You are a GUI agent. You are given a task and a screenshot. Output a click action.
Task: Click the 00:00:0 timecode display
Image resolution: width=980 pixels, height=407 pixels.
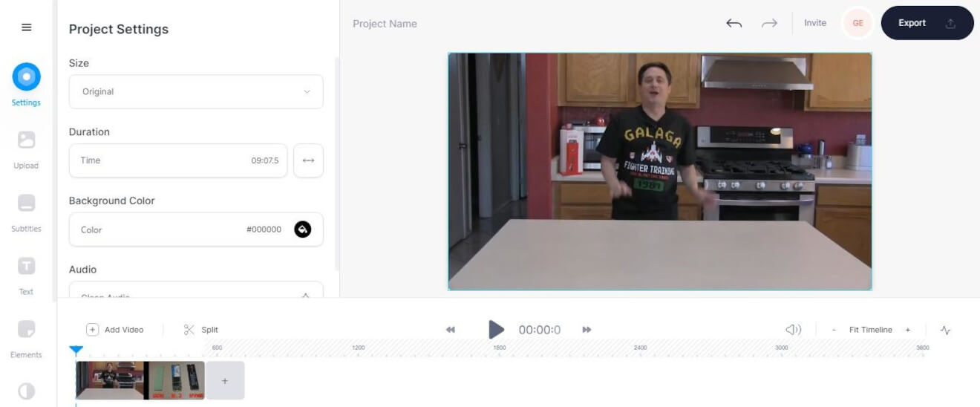(540, 330)
